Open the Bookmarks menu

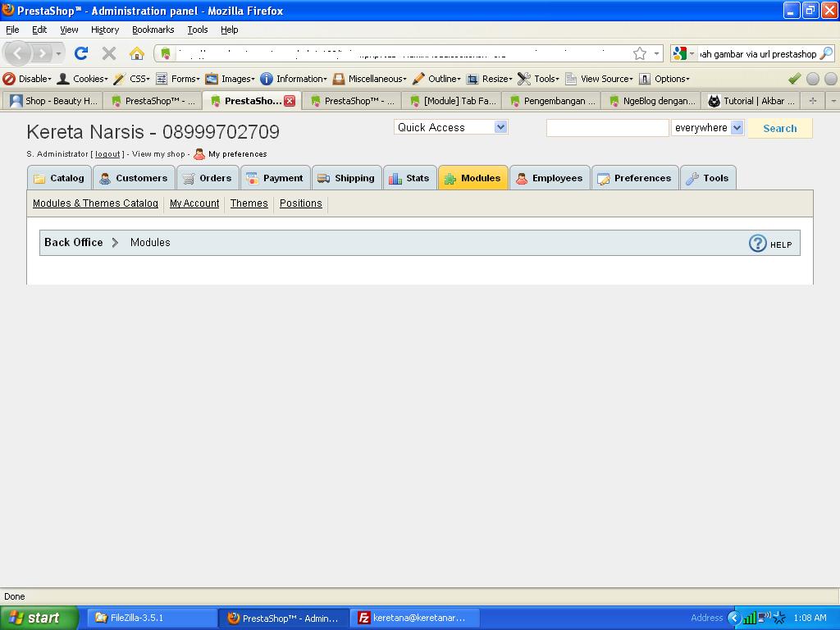point(153,30)
